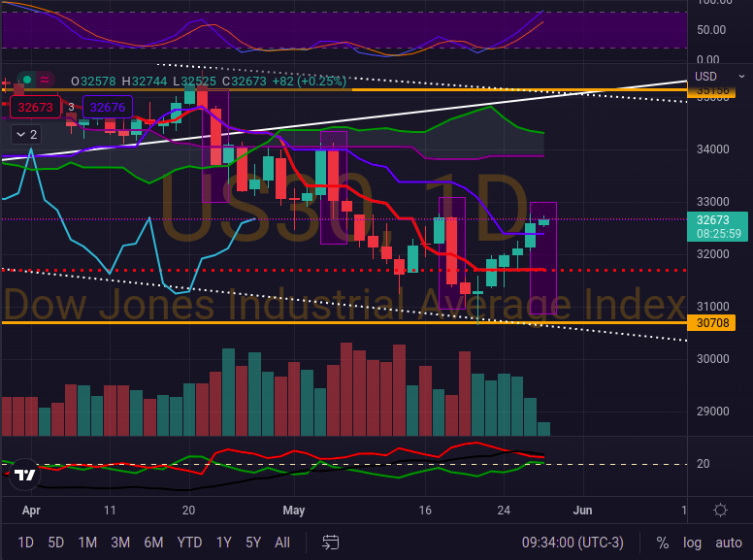Click the current price 32673 axis label
Screen dimensions: 753x560
tap(714, 220)
